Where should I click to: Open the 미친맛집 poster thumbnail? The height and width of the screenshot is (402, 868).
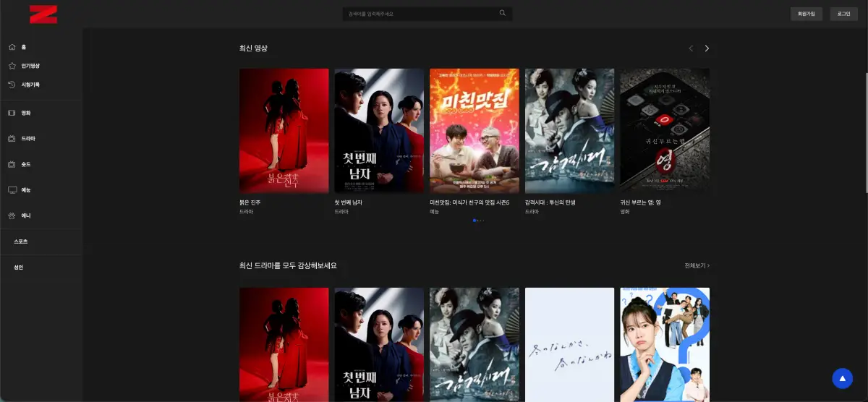click(474, 130)
